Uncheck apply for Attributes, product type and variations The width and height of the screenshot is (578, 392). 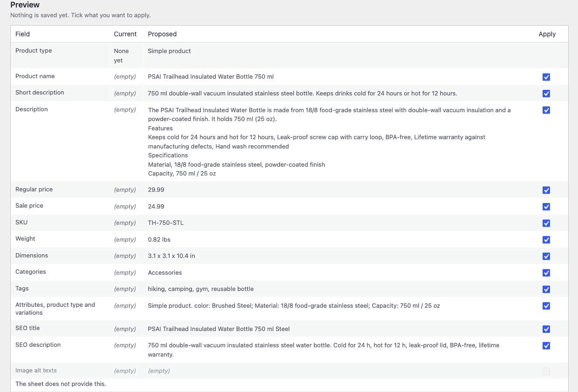click(x=546, y=306)
